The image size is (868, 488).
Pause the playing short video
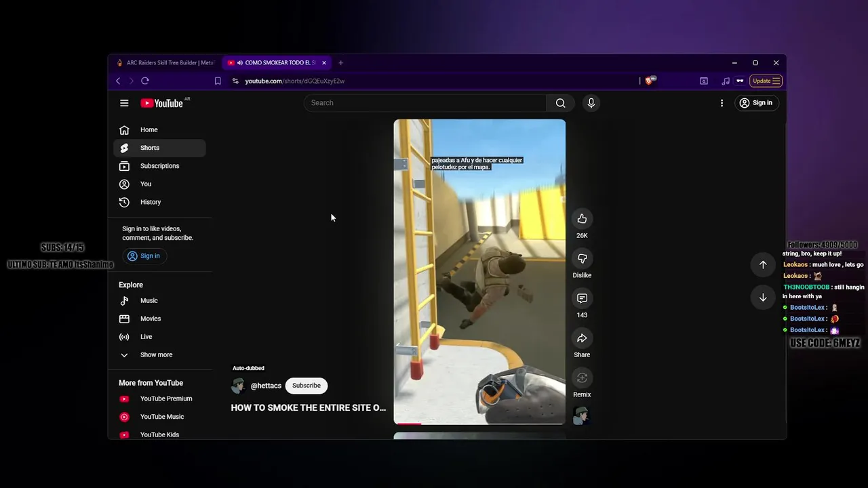pos(479,272)
